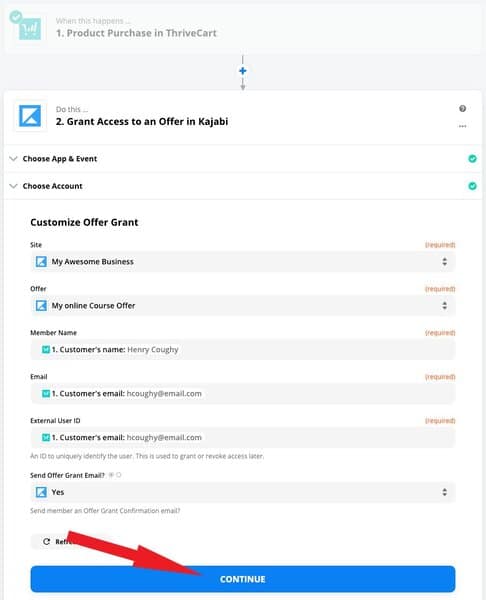
Task: Click the External User ID input field
Action: coord(243,437)
